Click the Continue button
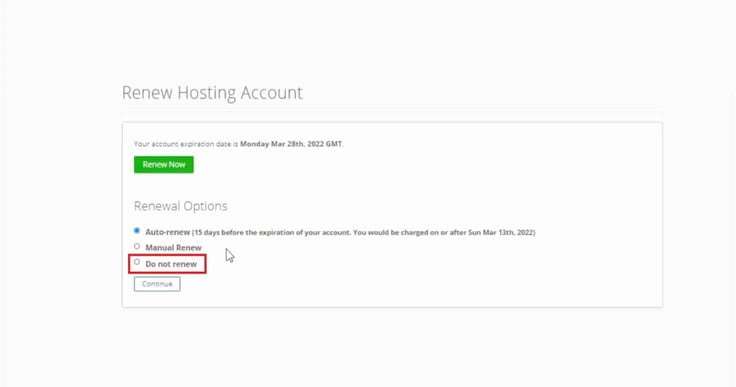 [x=157, y=284]
